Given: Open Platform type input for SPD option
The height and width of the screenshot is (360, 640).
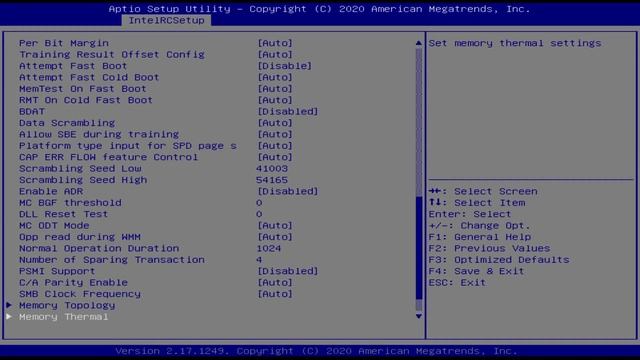Looking at the screenshot, I should click(x=275, y=146).
